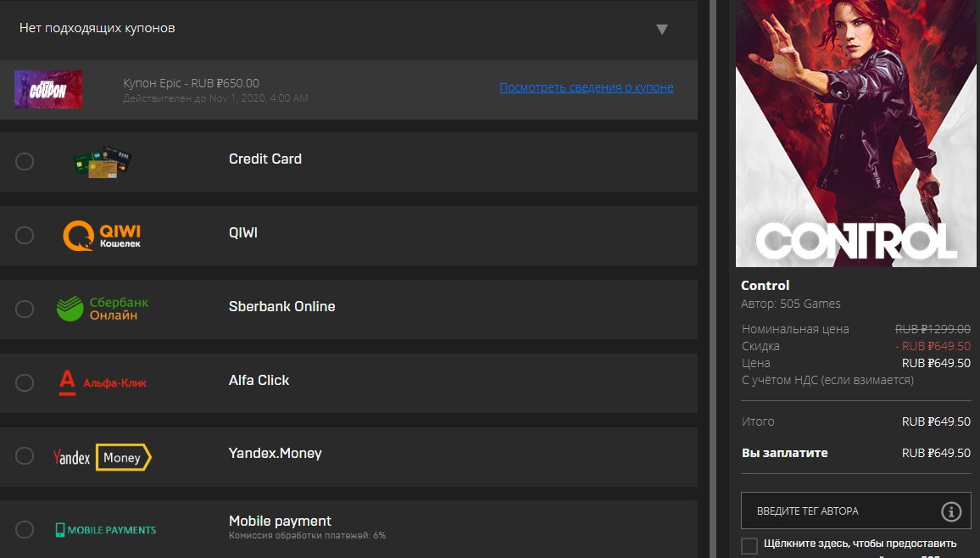Select the Alfa Click radio button
Viewport: 980px width, 558px height.
(25, 382)
